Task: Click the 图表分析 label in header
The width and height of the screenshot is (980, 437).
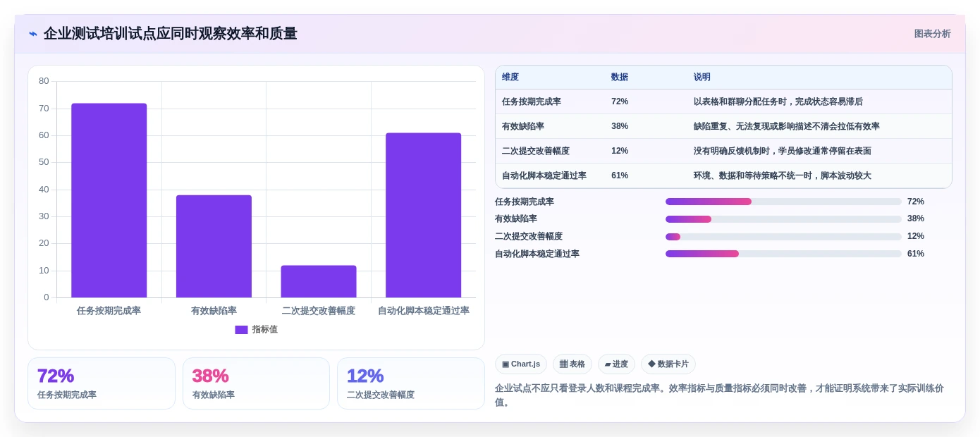Action: pyautogui.click(x=932, y=34)
